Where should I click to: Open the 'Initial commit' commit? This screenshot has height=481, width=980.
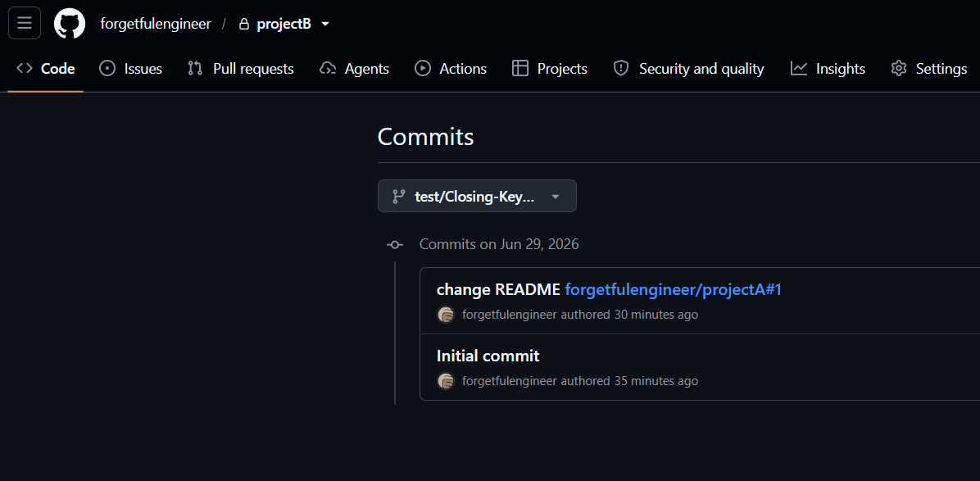(x=488, y=356)
